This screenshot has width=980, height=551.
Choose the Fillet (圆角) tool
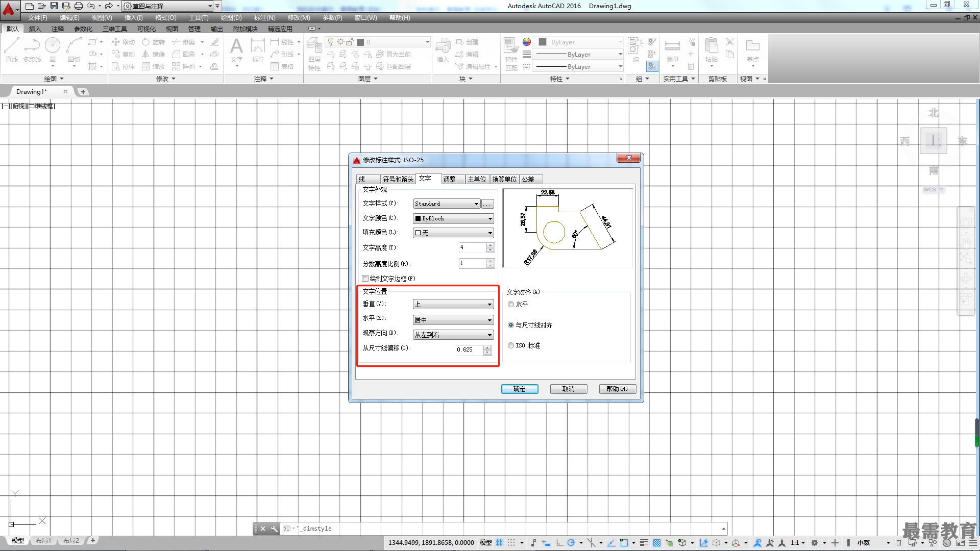(x=184, y=54)
